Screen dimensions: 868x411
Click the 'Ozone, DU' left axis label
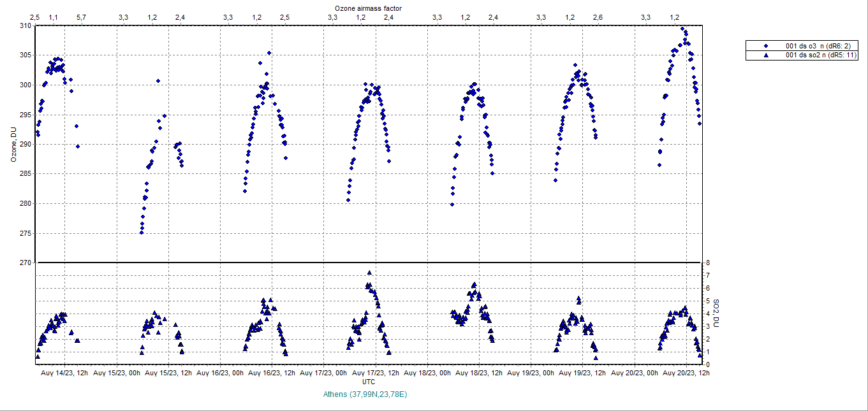13,144
